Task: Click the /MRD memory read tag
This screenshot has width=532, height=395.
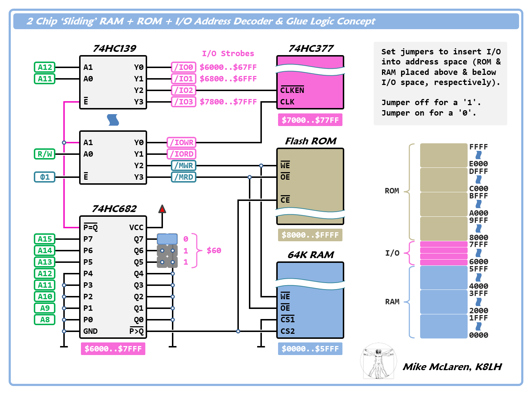Action: point(183,177)
